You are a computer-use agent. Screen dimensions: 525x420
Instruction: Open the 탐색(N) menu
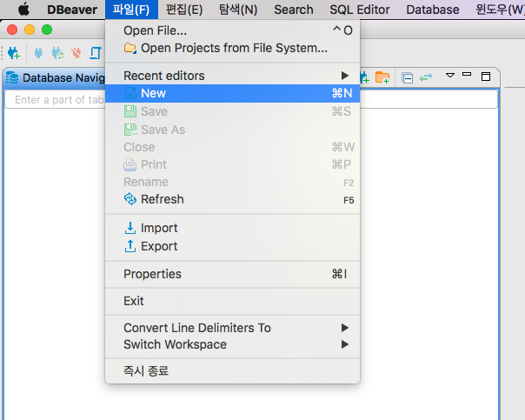(238, 10)
